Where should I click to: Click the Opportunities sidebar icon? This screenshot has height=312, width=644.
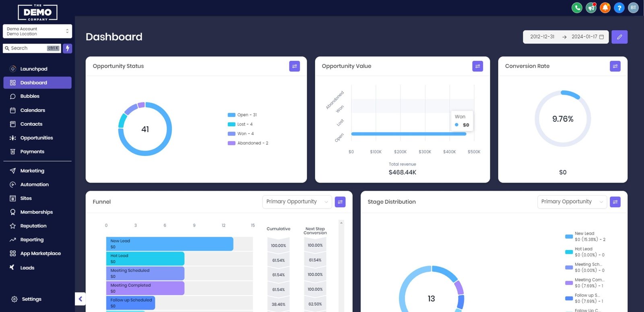(13, 138)
